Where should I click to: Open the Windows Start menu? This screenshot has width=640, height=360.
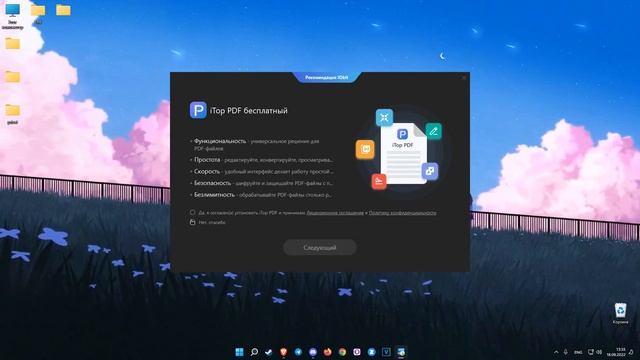[240, 352]
